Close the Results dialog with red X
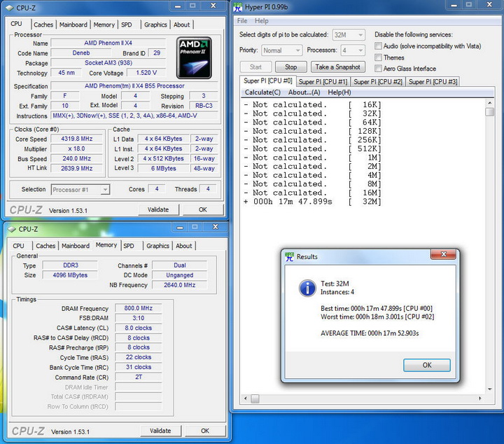The image size is (504, 444). click(x=443, y=254)
